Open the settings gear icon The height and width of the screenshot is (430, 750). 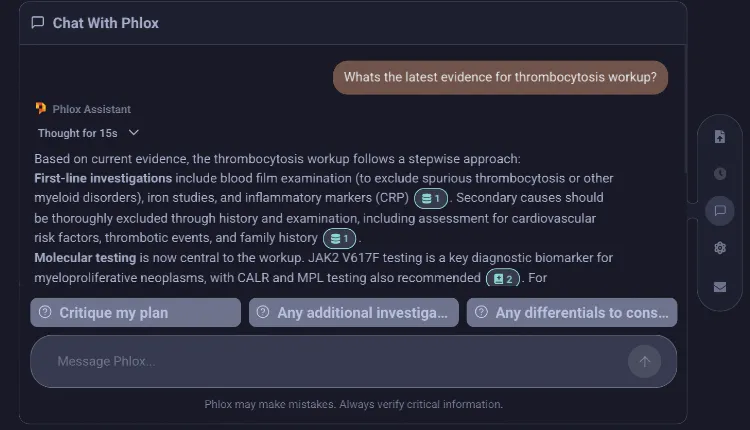719,248
